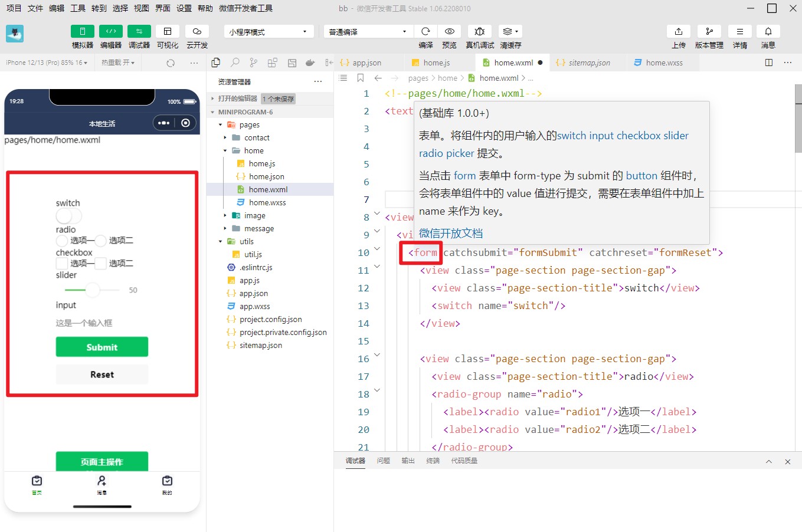Image resolution: width=802 pixels, height=532 pixels.
Task: Select radio option 选项二
Action: 101,240
